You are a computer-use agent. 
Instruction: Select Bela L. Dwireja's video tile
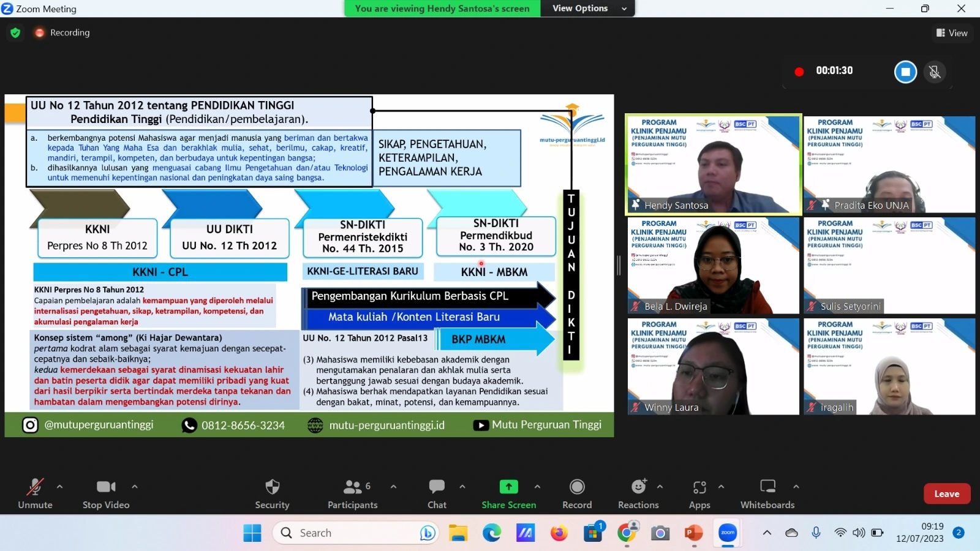(x=713, y=266)
